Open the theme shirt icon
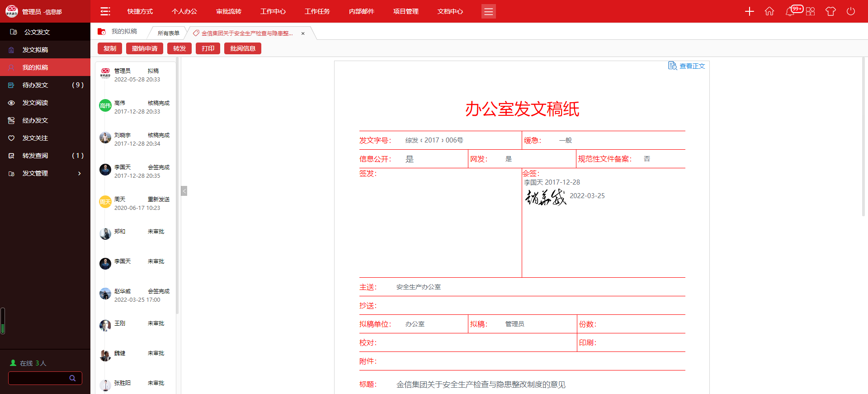 (830, 11)
